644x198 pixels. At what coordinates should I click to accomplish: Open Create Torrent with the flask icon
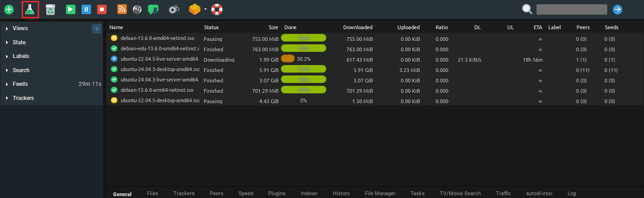pyautogui.click(x=30, y=9)
